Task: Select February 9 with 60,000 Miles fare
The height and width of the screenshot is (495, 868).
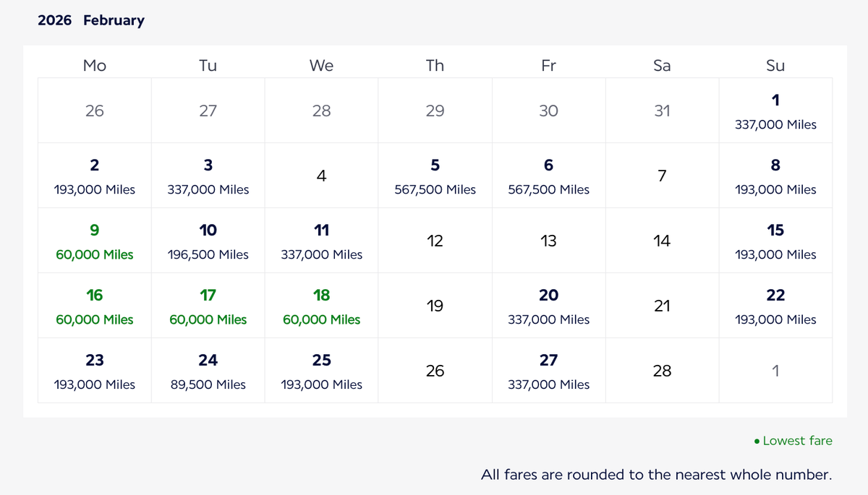Action: pos(95,241)
